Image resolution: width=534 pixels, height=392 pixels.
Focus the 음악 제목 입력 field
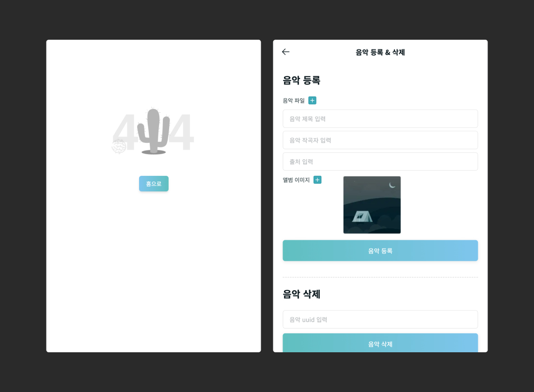[x=380, y=119]
